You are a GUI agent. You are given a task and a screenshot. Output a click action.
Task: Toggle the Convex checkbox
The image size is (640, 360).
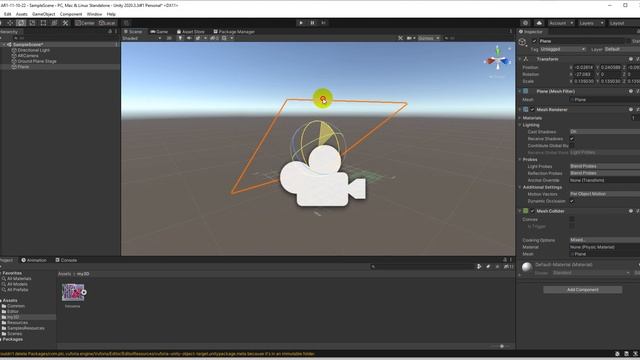[x=572, y=220]
